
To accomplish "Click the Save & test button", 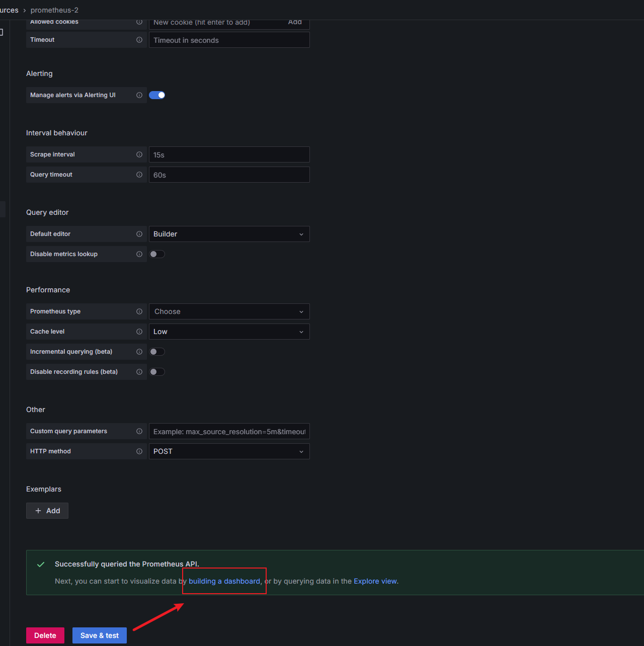I will [x=100, y=635].
